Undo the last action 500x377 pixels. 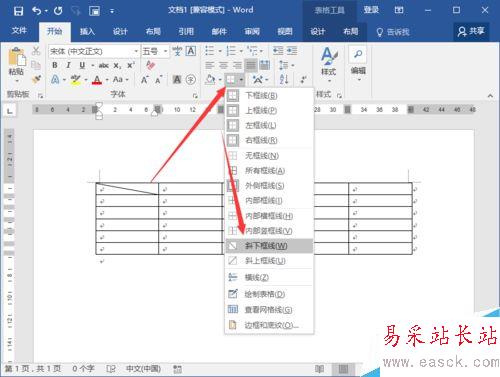(x=37, y=11)
